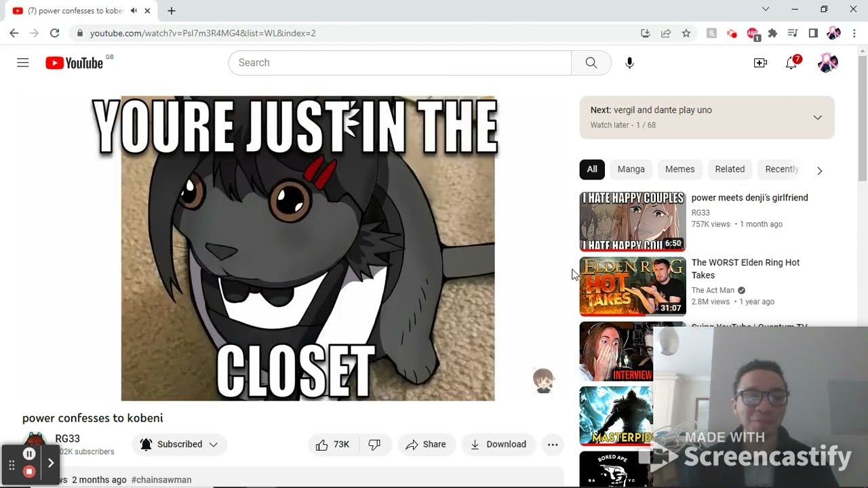Open the AdBlock Plus extension
This screenshot has height=488, width=868.
(752, 33)
